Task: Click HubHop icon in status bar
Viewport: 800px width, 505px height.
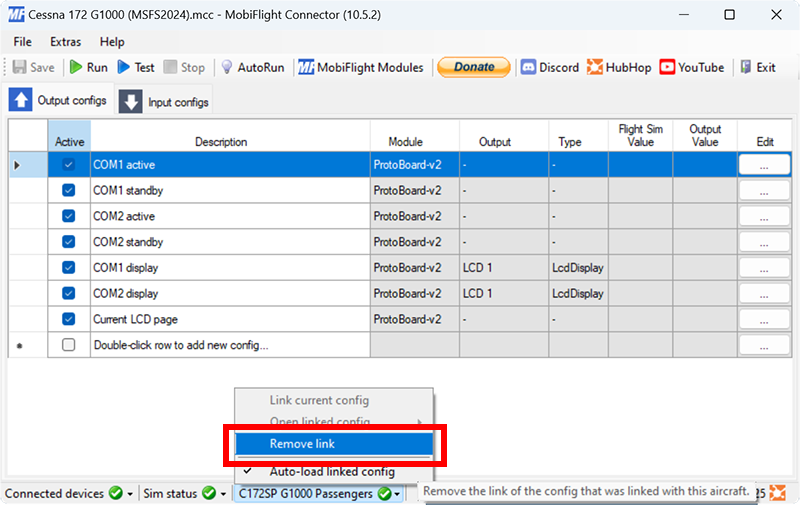Action: pyautogui.click(x=778, y=493)
